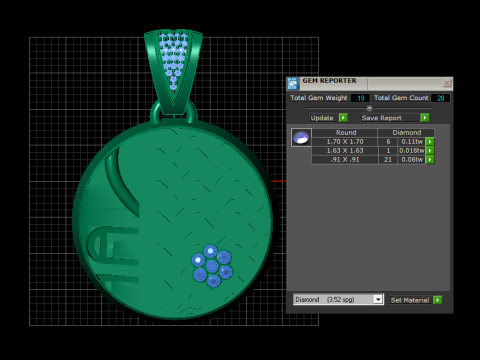This screenshot has width=480, height=360.
Task: Click the pavé gems on pendant bail
Action: [x=173, y=60]
